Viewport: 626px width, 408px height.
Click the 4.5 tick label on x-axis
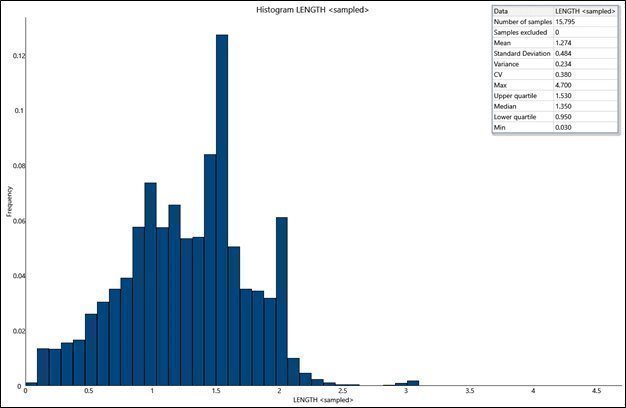[x=596, y=393]
